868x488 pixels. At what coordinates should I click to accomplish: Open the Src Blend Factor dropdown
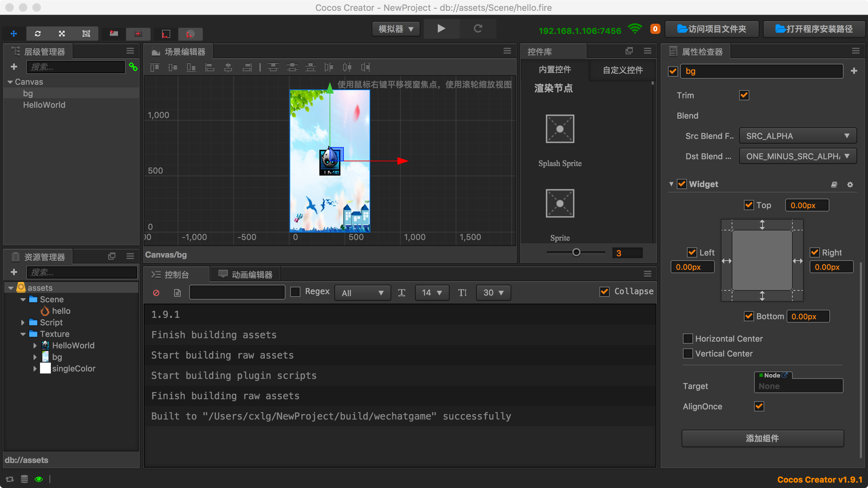[x=797, y=136]
